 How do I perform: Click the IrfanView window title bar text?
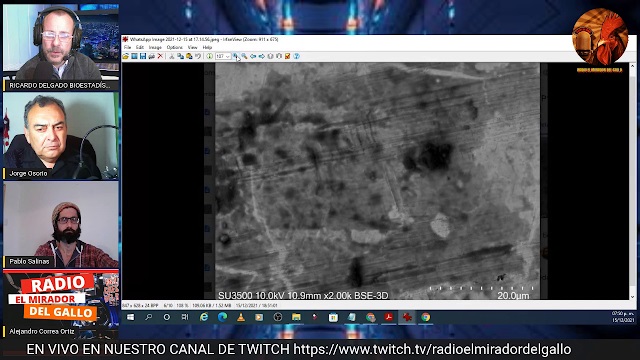click(204, 39)
